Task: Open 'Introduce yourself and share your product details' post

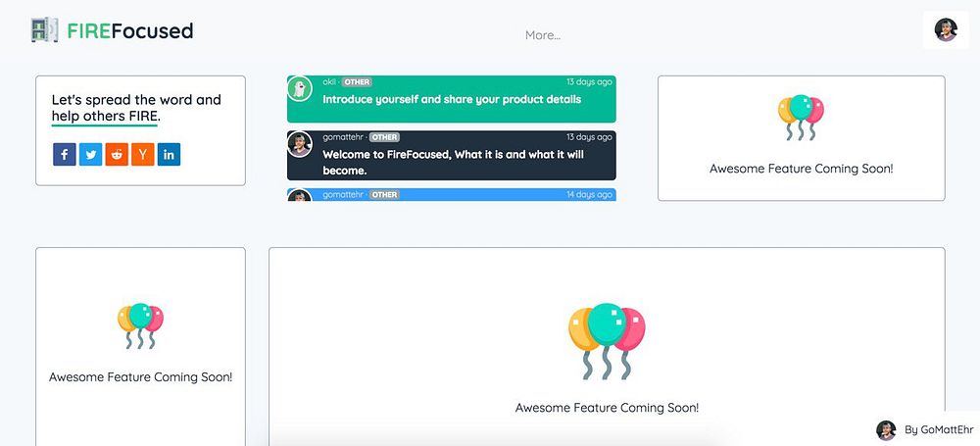Action: pos(452,99)
